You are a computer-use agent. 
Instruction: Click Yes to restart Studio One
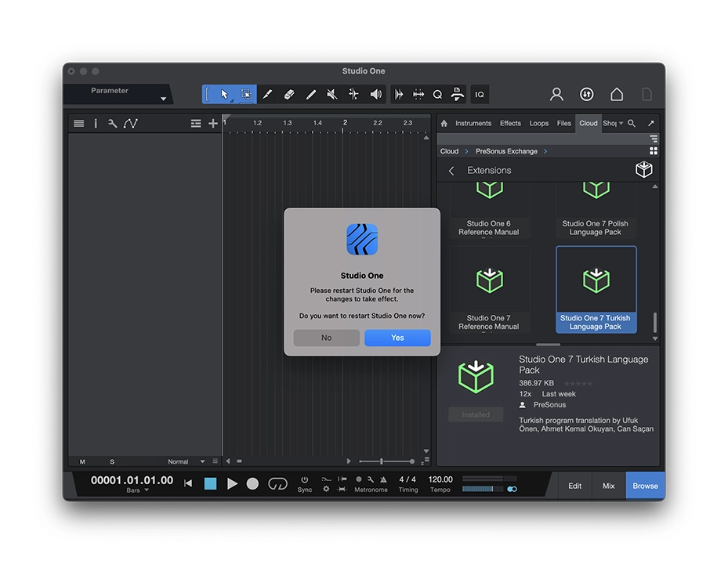tap(397, 338)
